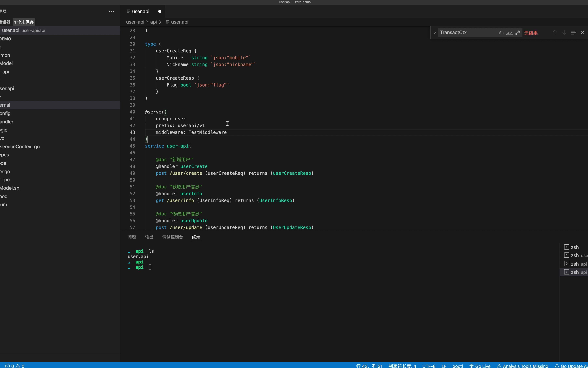Click api breadcrumb segment
588x368 pixels.
(153, 22)
